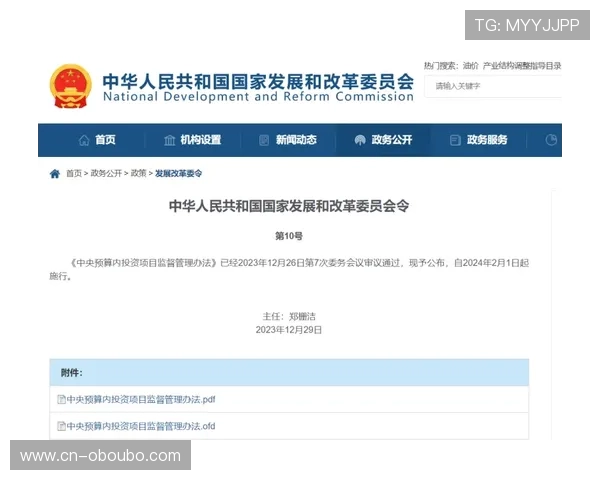Click the 油价 hot search keyword

pyautogui.click(x=470, y=66)
